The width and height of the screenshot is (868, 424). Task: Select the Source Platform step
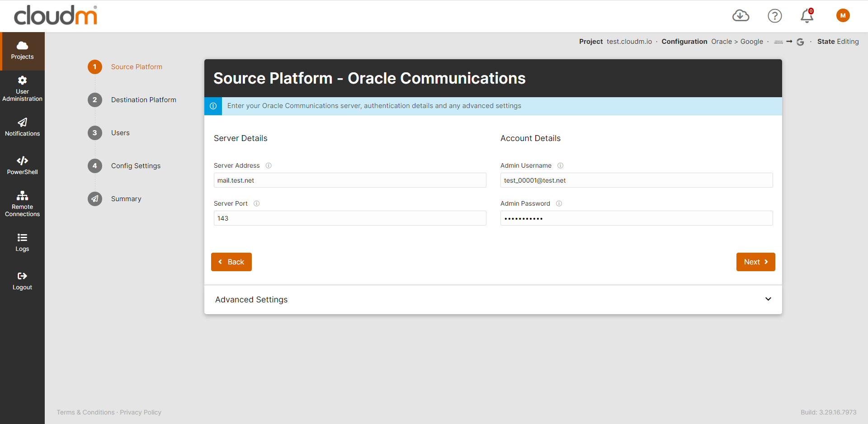tap(137, 67)
